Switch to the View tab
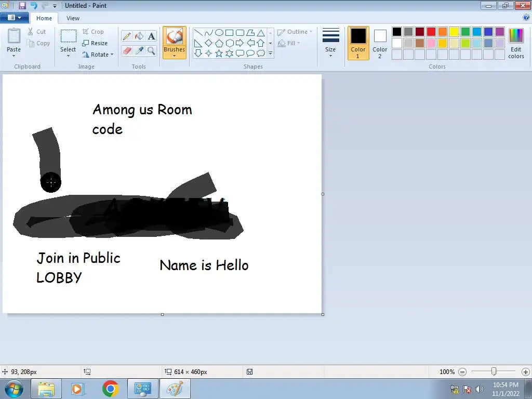The height and width of the screenshot is (399, 532). point(73,18)
